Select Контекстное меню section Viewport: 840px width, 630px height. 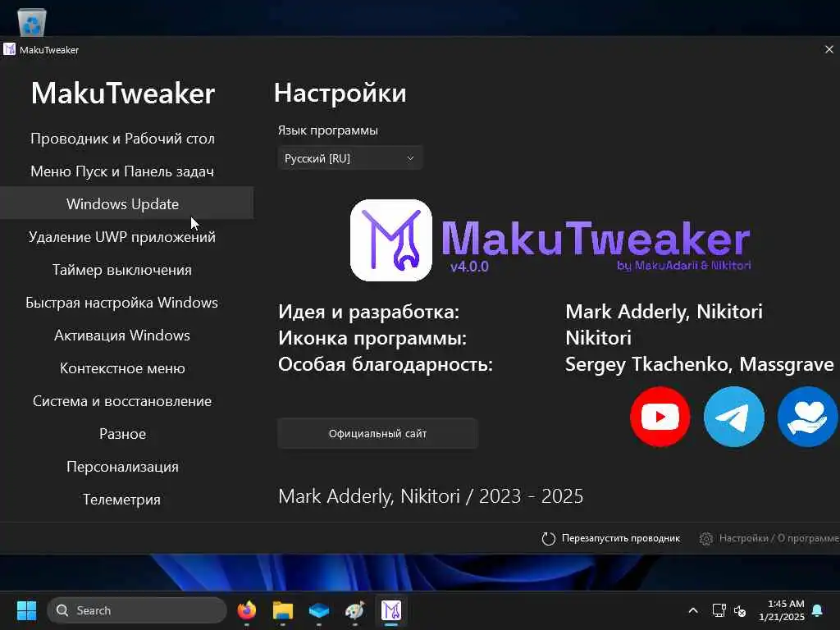point(123,368)
